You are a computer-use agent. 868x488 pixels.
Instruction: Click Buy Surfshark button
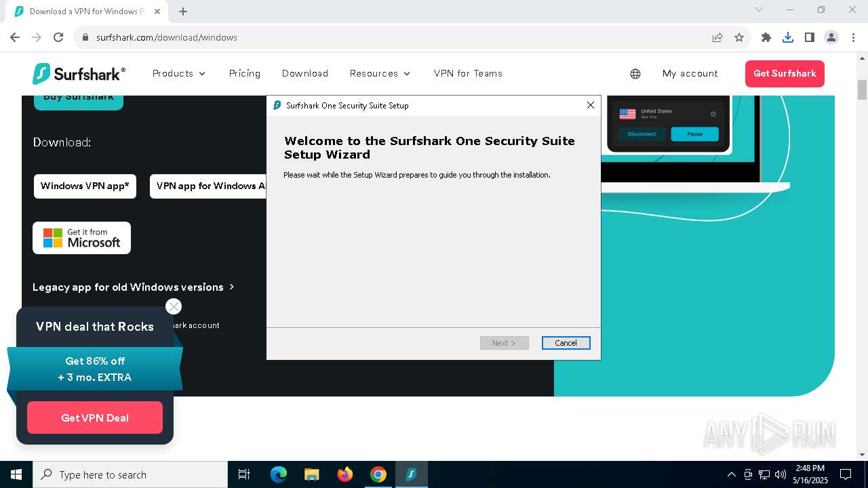point(79,100)
